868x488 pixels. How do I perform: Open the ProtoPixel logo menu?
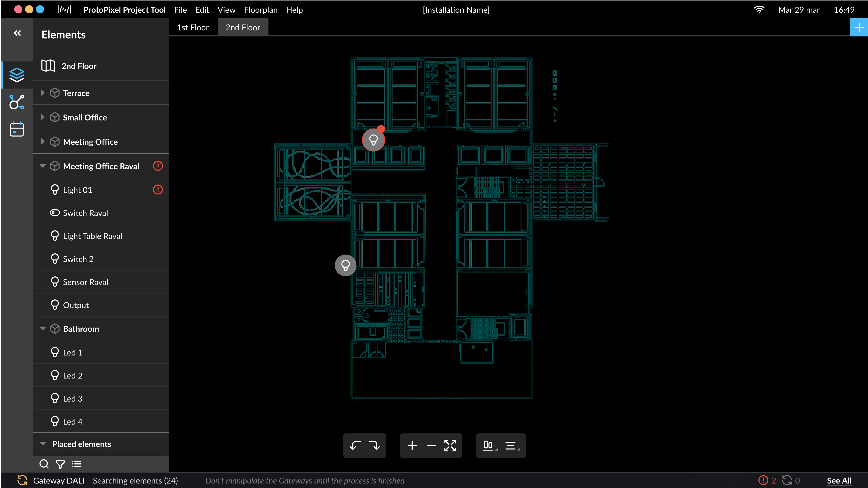(64, 9)
